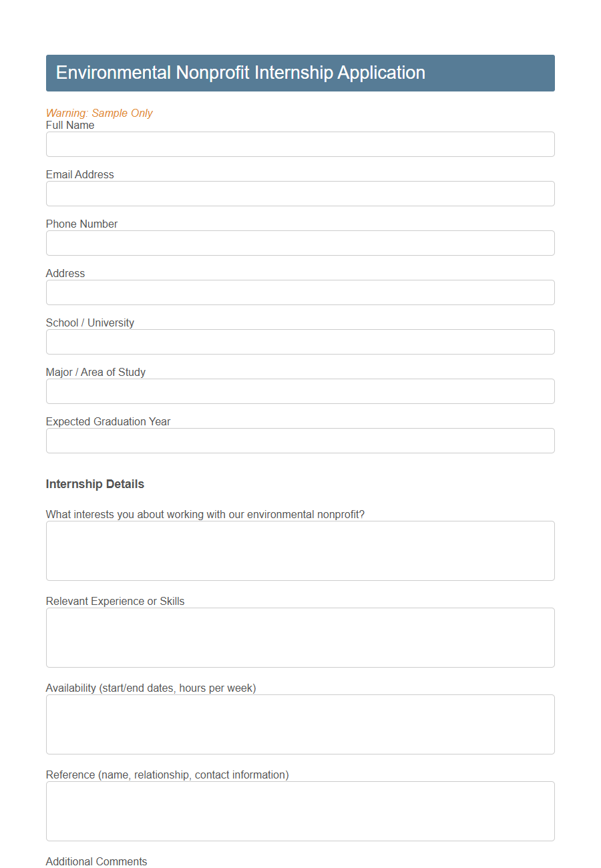Click the Reference information textarea
This screenshot has height=868, width=601.
[300, 811]
